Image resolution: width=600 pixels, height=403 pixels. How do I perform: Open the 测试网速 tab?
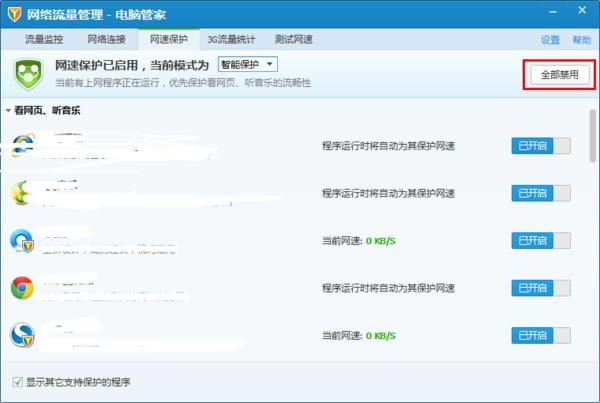(x=293, y=40)
